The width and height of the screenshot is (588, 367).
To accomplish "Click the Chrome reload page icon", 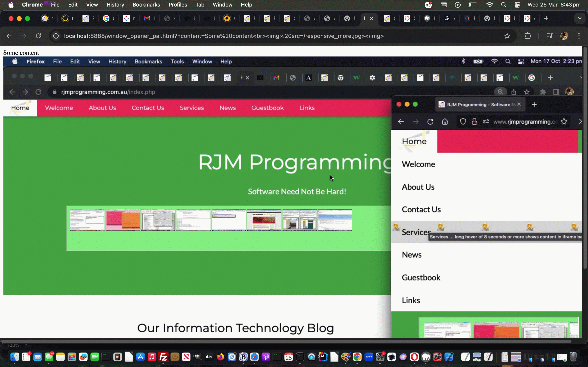I will [38, 36].
